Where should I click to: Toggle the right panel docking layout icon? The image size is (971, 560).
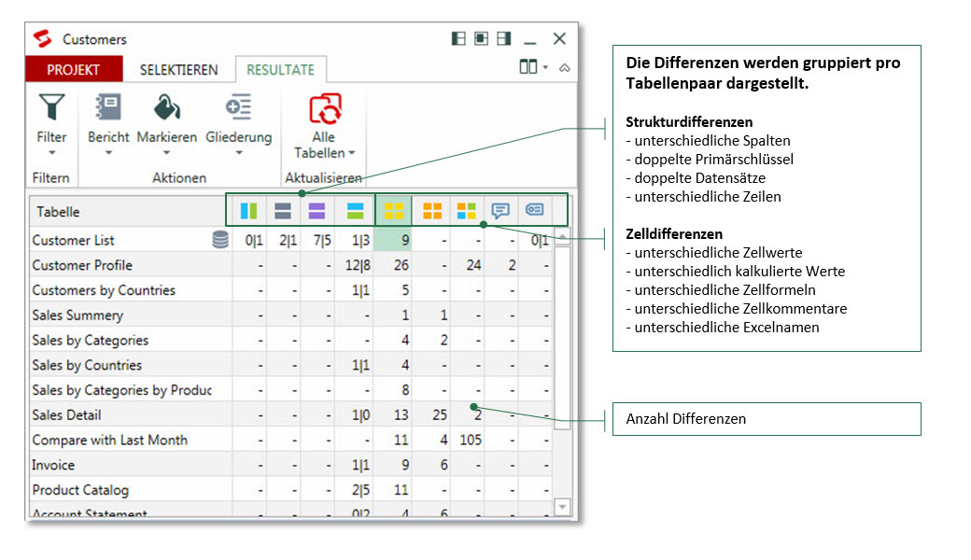504,39
